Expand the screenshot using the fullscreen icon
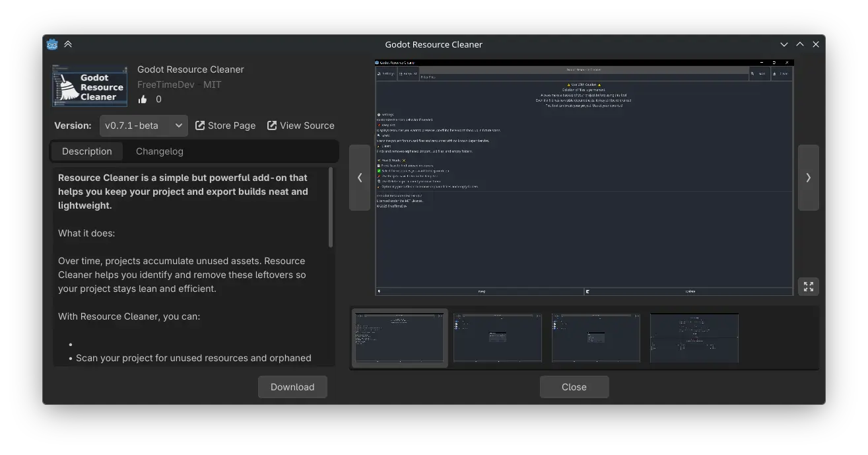This screenshot has height=455, width=868. coord(808,286)
